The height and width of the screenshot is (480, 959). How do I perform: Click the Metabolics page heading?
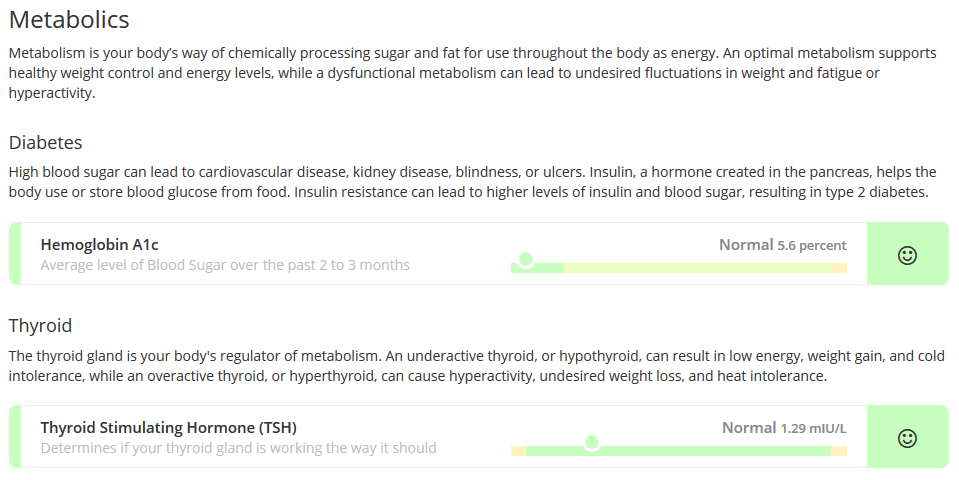(x=69, y=20)
